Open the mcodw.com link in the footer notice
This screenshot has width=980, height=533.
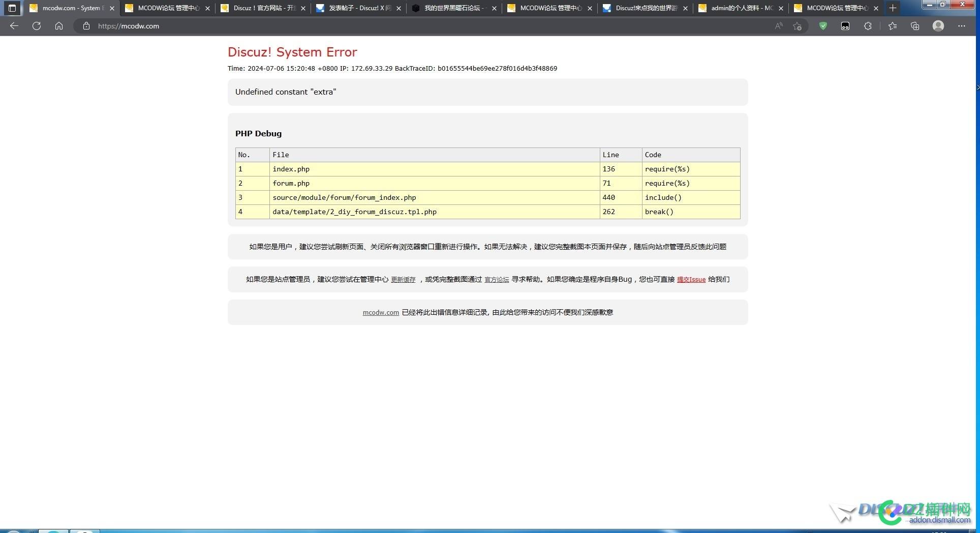click(x=381, y=312)
